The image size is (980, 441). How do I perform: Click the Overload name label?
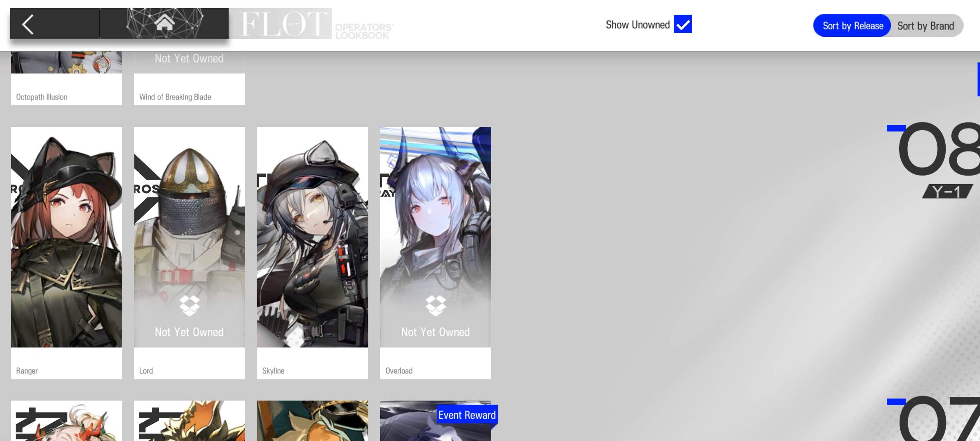399,371
